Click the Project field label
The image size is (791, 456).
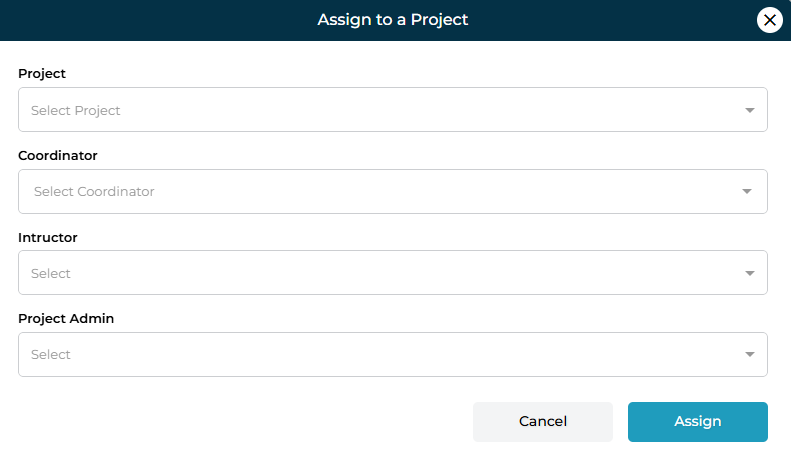tap(42, 73)
